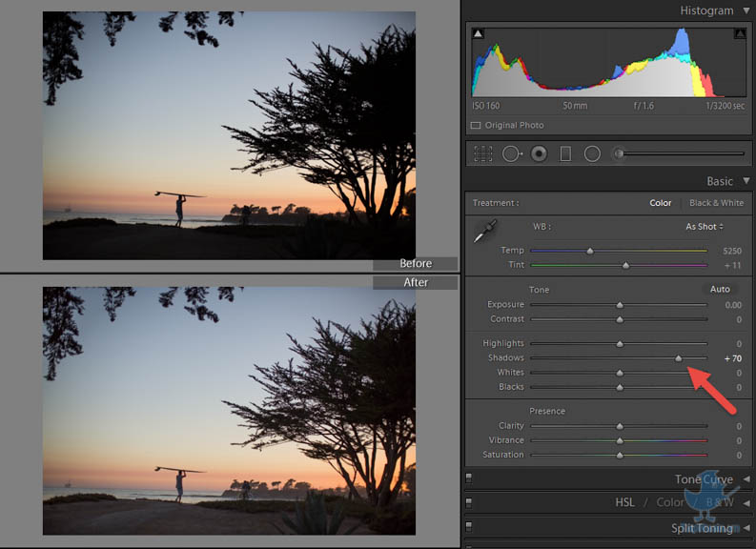
Task: Toggle the Tone Curve panel switch
Action: pos(469,479)
